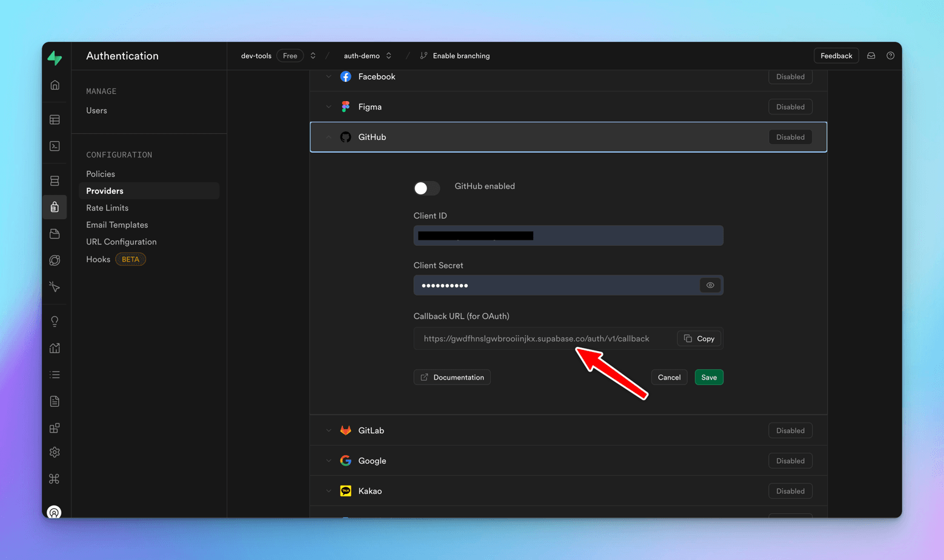The image size is (944, 560).
Task: Open the command menu icon
Action: coord(55,479)
